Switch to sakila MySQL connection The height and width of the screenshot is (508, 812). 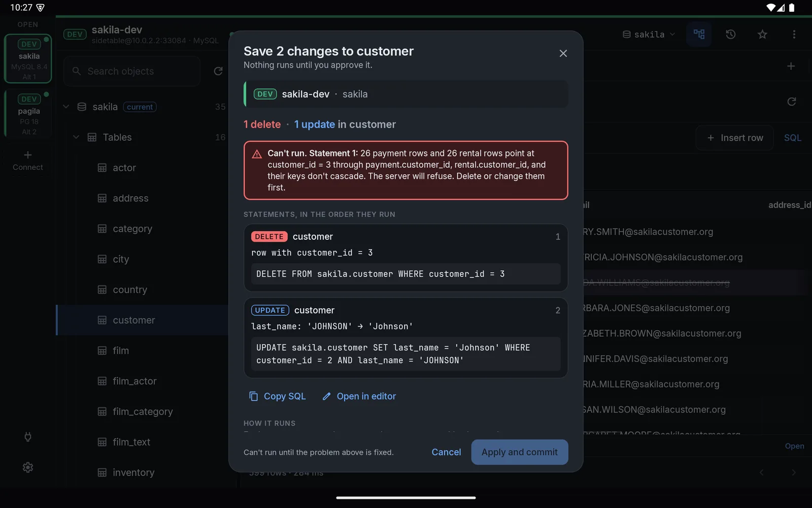click(x=28, y=58)
